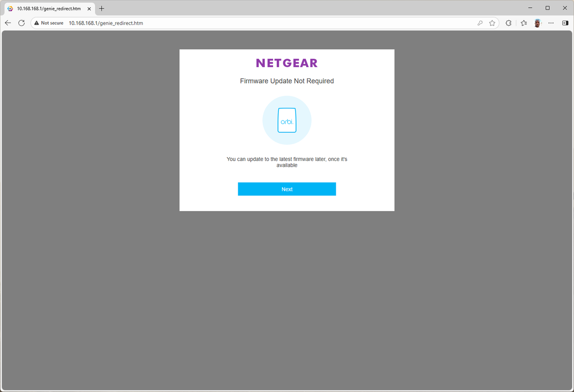Open the browser profile avatar
Viewport: 574px width, 392px height.
(x=538, y=23)
